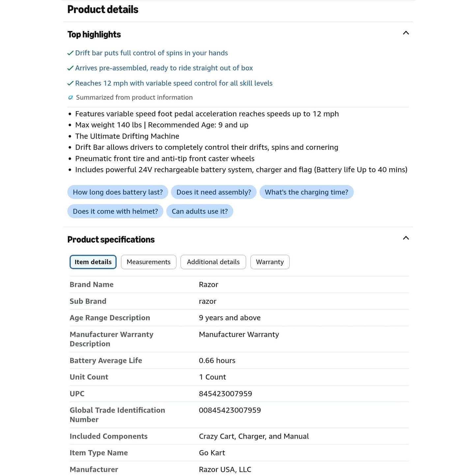The image size is (476, 476).
Task: Tap 'Does it come with helmet?' chip
Action: [x=115, y=211]
